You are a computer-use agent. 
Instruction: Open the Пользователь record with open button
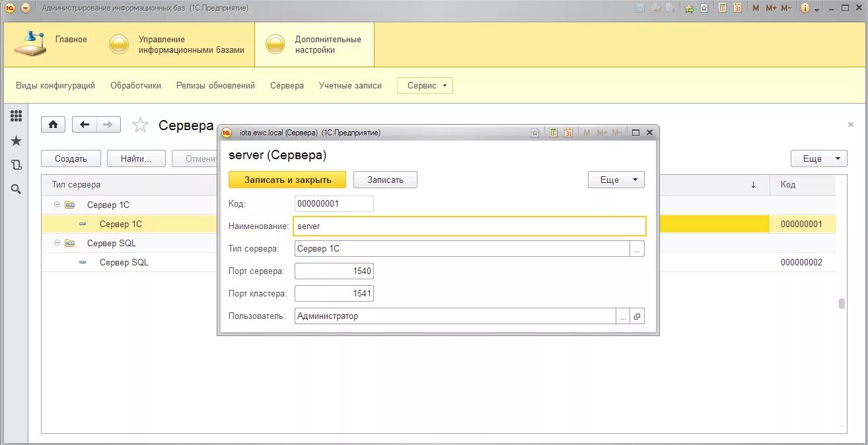[x=637, y=316]
